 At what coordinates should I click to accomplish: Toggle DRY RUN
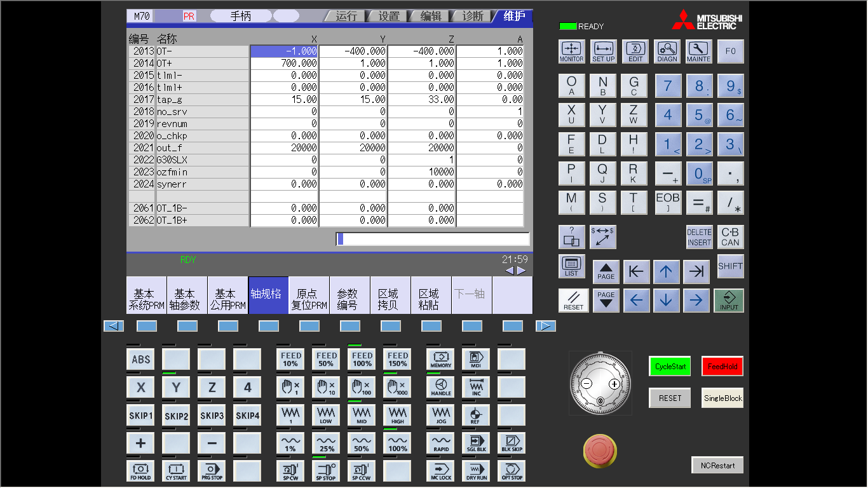476,471
